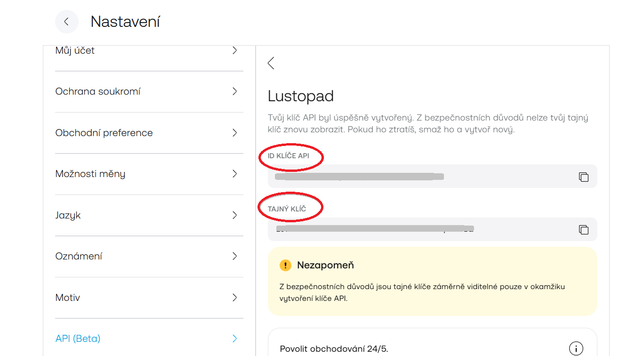The width and height of the screenshot is (644, 356).
Task: Click the yellow warning icon beside Nezapomeň
Action: [285, 266]
